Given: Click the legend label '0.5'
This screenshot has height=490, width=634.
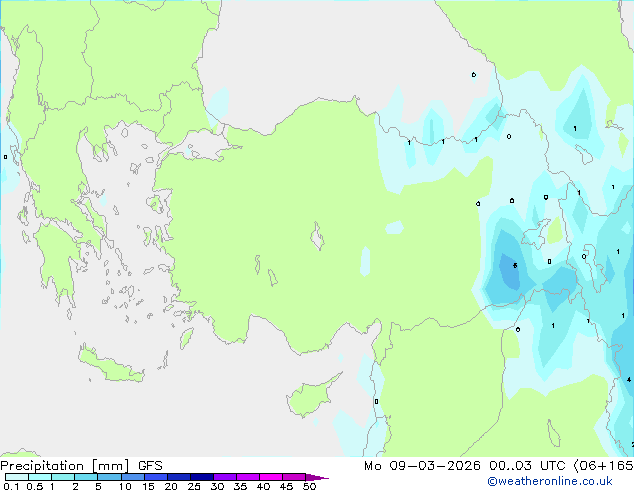Looking at the screenshot, I should coord(35,486).
